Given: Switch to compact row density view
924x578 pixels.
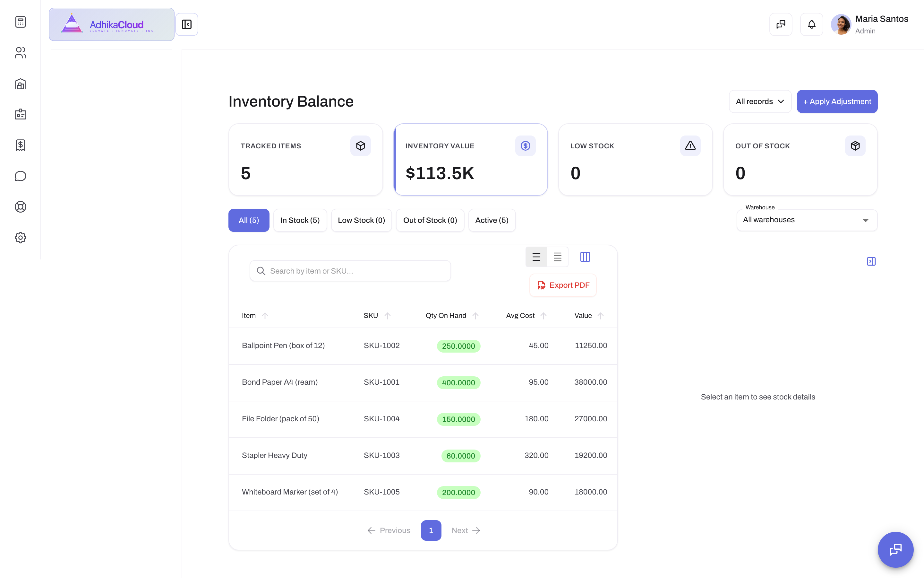Looking at the screenshot, I should click(558, 257).
